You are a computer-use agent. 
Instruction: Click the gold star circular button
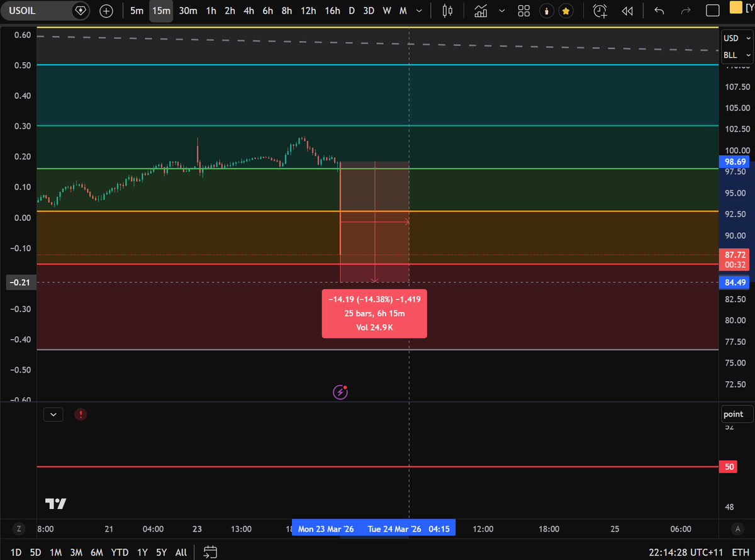tap(566, 11)
